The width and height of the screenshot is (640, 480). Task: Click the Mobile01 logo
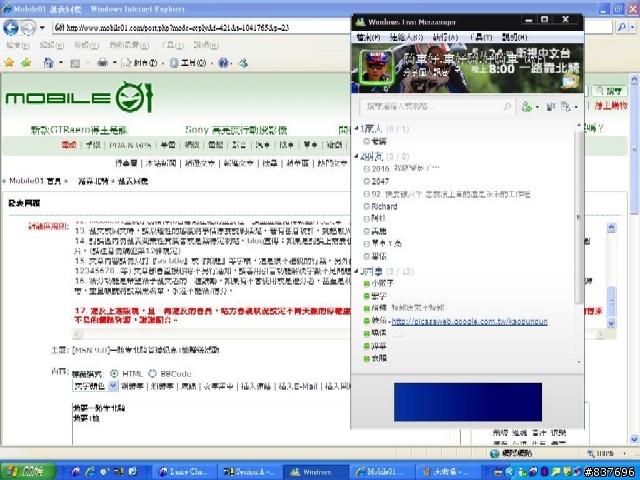coord(79,97)
